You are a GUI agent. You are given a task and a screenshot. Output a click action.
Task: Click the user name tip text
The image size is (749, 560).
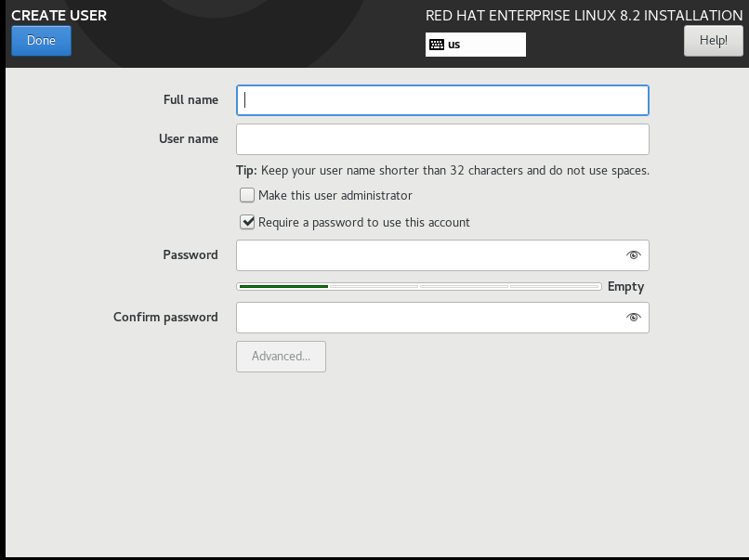(443, 171)
